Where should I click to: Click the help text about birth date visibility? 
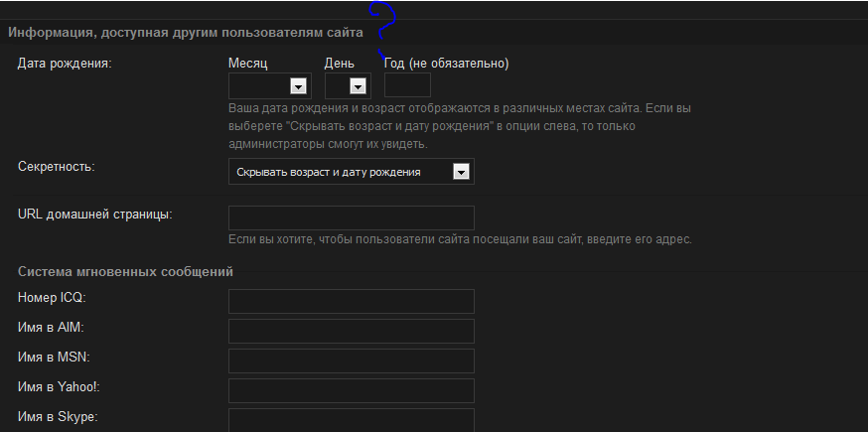(x=460, y=126)
